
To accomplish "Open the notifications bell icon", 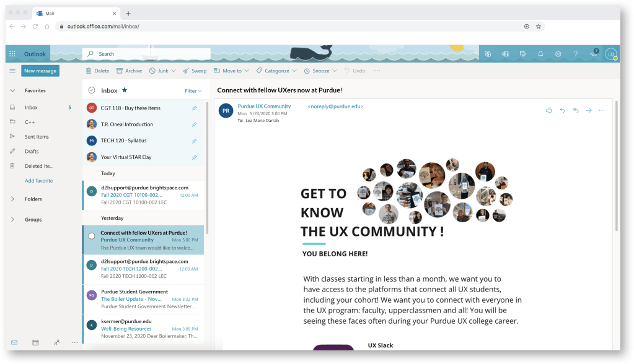I will [540, 54].
